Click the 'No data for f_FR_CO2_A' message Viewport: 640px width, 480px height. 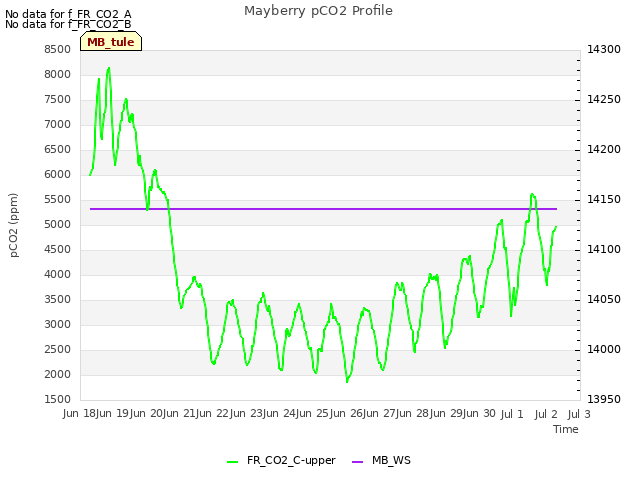(68, 14)
